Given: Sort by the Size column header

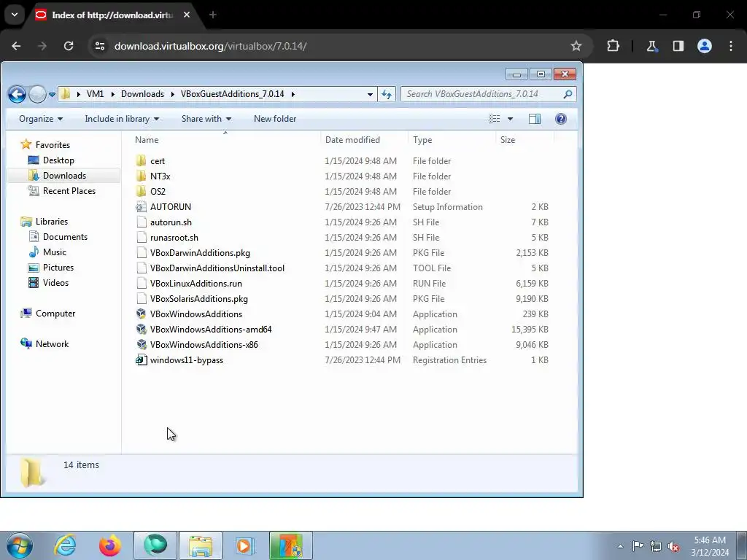Looking at the screenshot, I should pyautogui.click(x=508, y=140).
